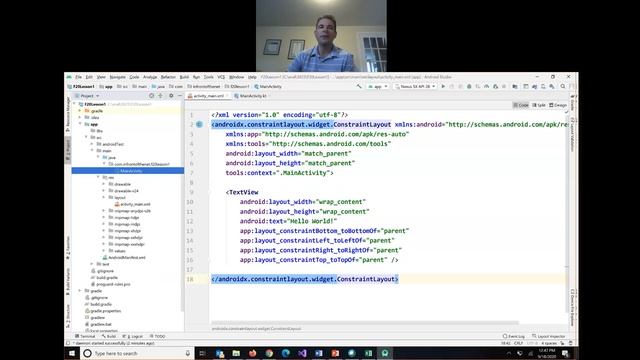Open Firefox from the taskbar
Viewport: 640px width, 360px height.
(x=253, y=353)
